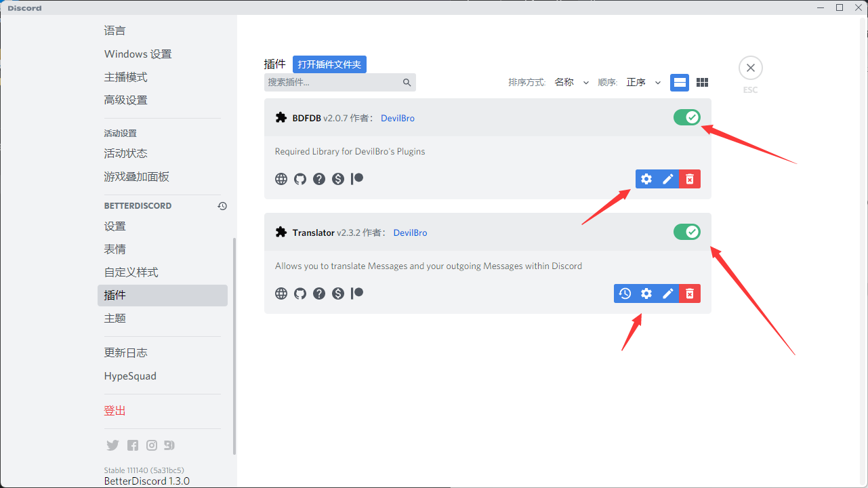
Task: View Translator changelog history icon
Action: (625, 293)
